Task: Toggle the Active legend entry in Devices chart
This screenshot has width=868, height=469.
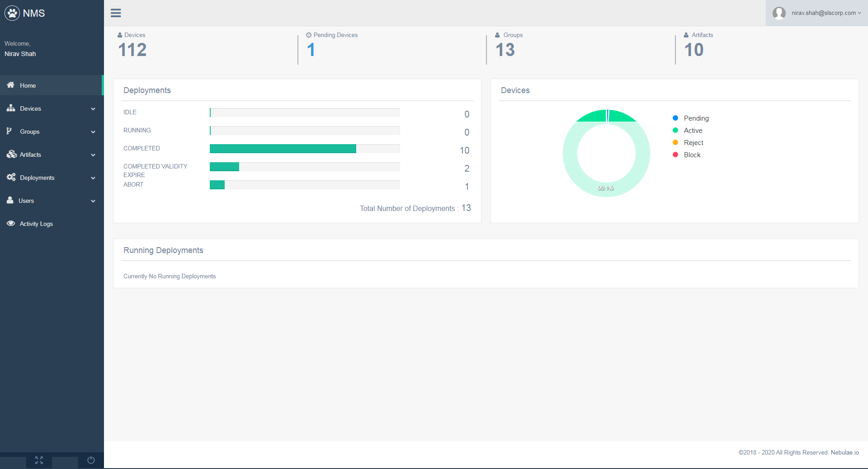Action: (687, 130)
